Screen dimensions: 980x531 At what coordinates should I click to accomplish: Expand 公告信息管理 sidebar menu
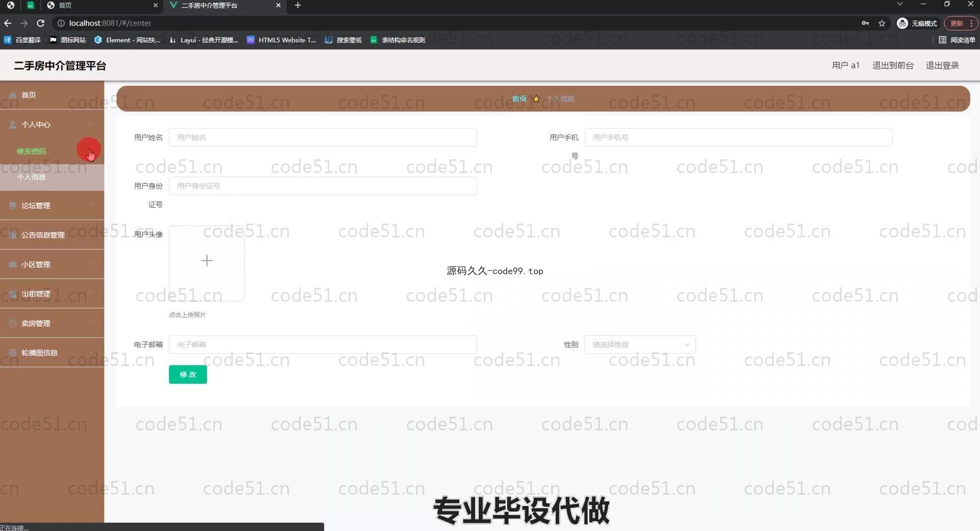(x=52, y=235)
